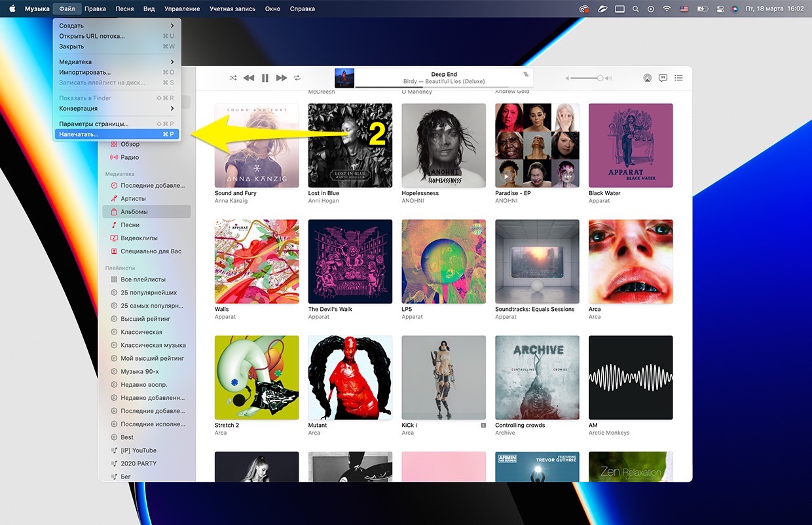
Task: Pause the current song
Action: pyautogui.click(x=265, y=78)
